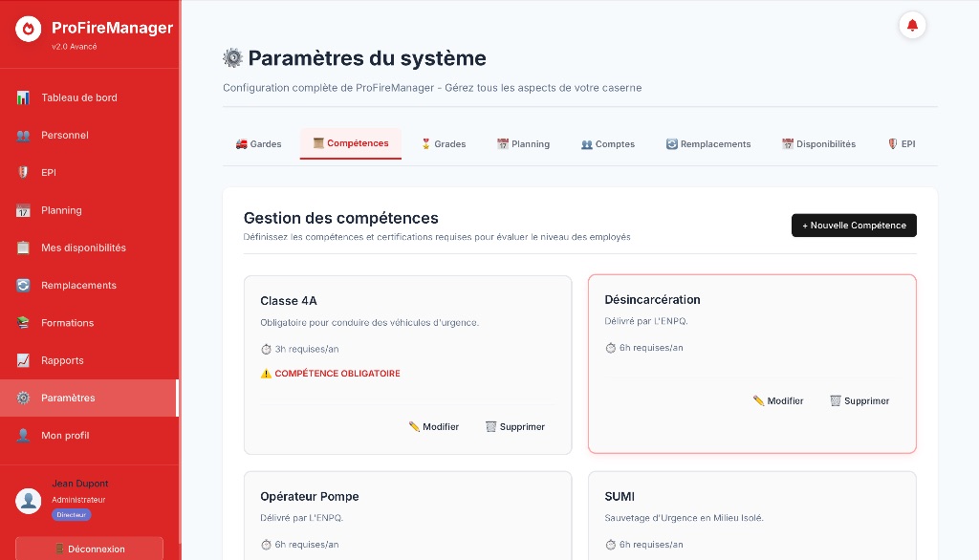
Task: Click the EPI shield icon in sidebar
Action: click(23, 172)
